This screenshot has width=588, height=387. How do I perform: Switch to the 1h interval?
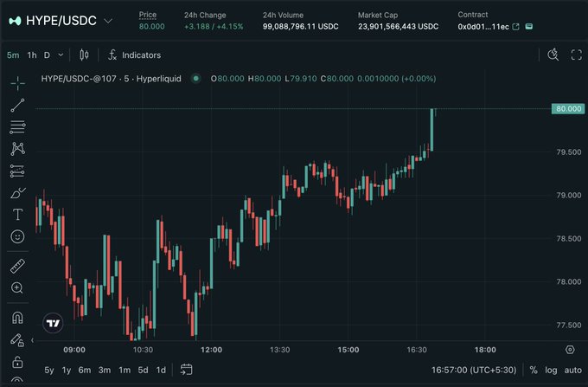tap(32, 55)
